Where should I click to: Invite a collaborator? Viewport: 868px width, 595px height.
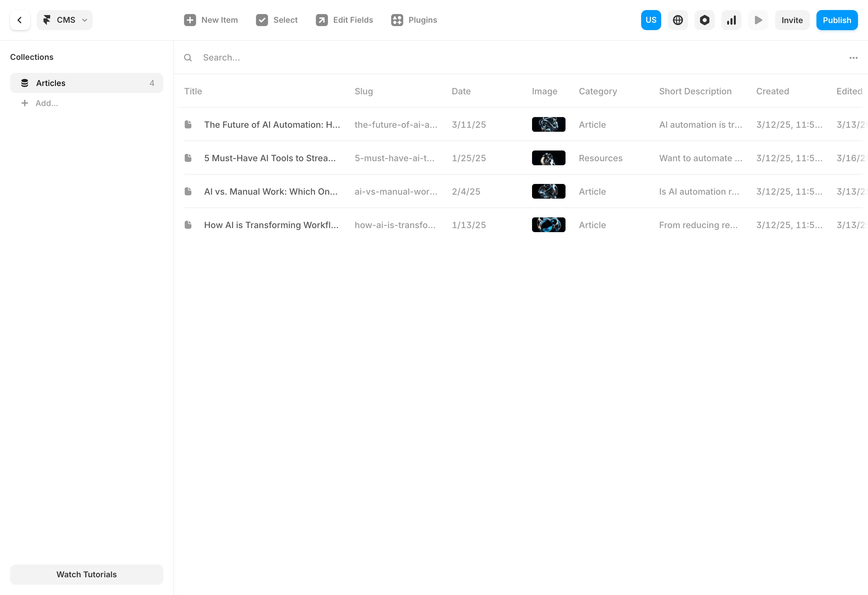pos(792,20)
